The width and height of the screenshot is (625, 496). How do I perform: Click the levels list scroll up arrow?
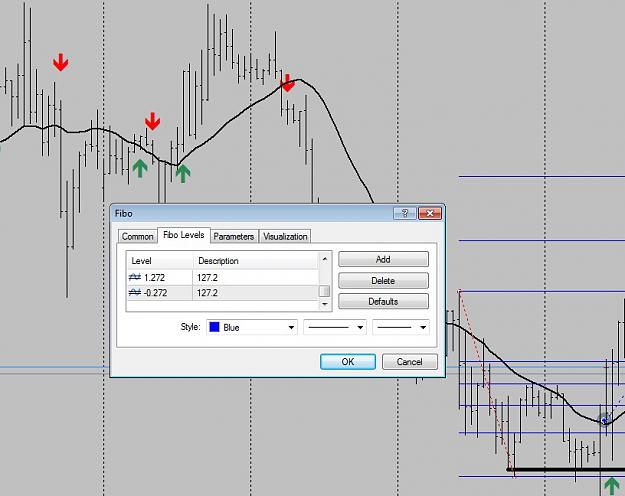coord(325,259)
